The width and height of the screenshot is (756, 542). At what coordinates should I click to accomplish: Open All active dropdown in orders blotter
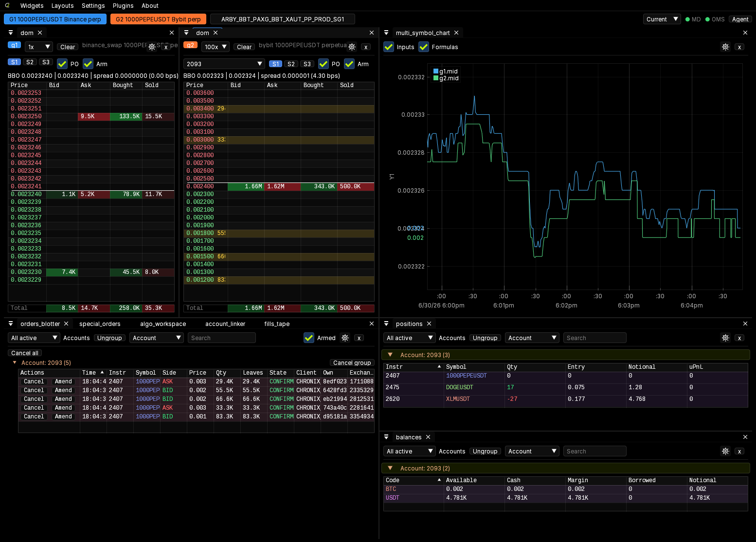[x=34, y=338]
